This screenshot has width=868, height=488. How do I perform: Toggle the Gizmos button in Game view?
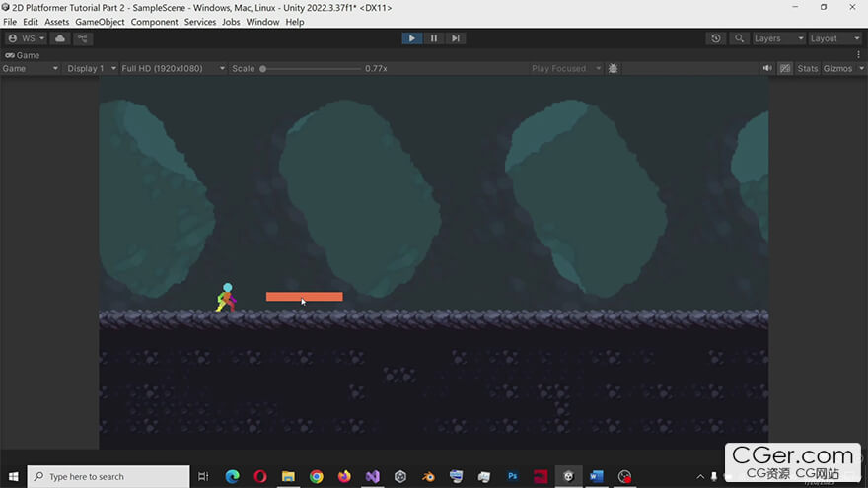coord(836,69)
